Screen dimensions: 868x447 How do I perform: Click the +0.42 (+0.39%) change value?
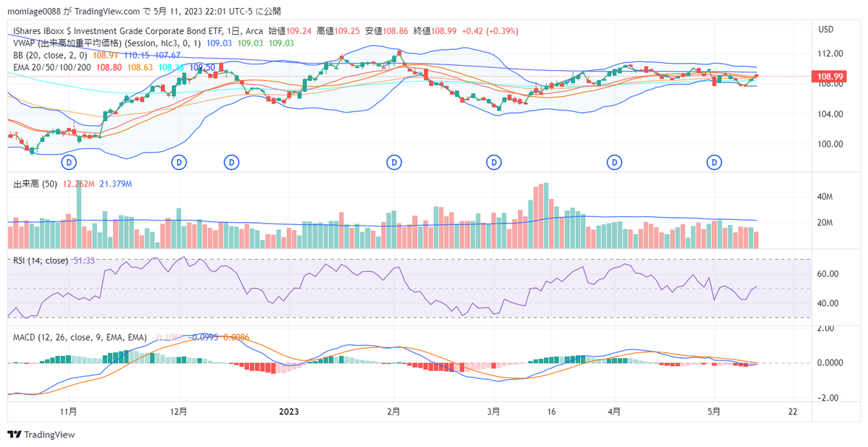coord(490,32)
